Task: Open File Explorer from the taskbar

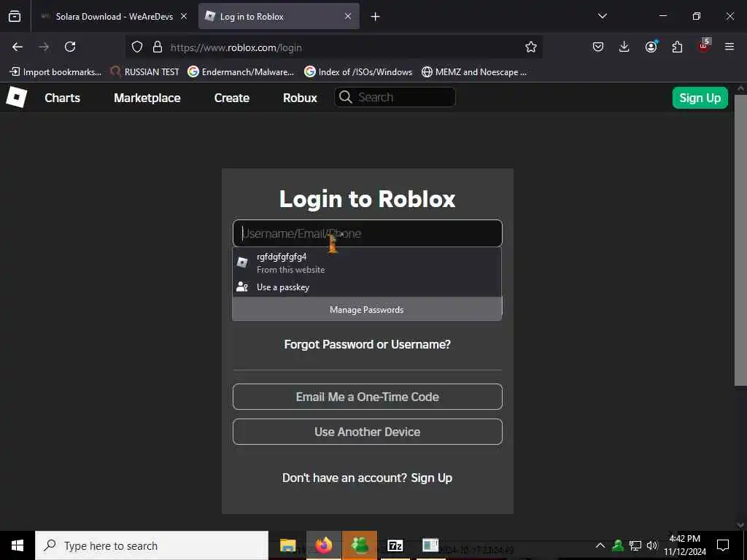Action: pyautogui.click(x=287, y=545)
